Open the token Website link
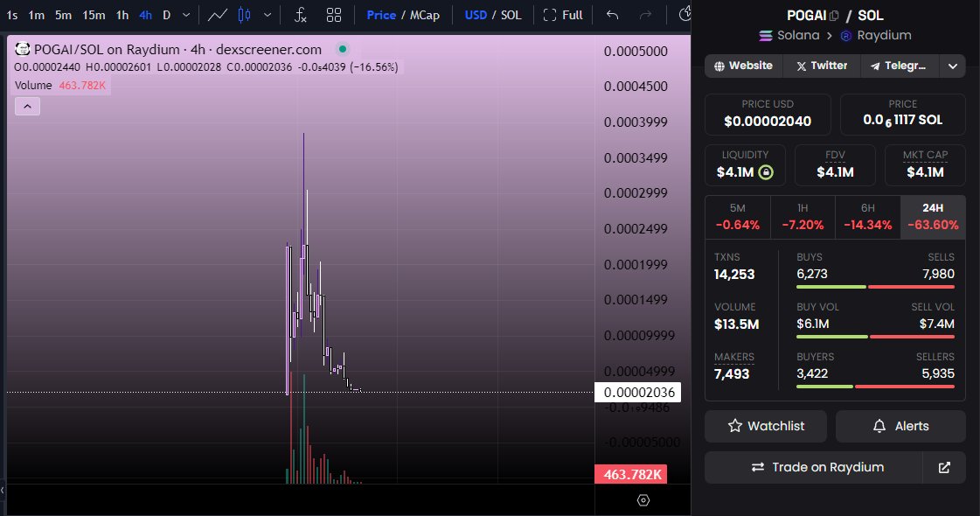 tap(744, 66)
